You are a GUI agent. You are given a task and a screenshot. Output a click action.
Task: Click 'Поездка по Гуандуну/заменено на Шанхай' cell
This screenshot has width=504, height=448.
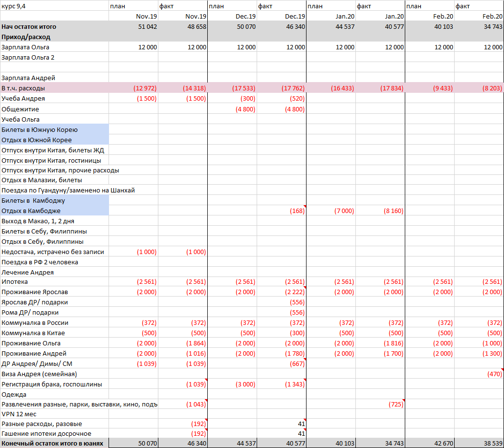point(68,190)
